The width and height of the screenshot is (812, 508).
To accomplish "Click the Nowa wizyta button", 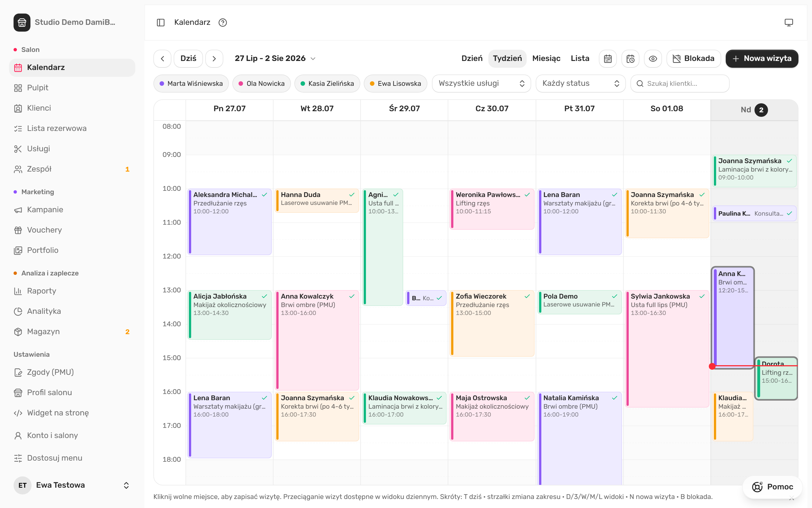I will point(762,59).
